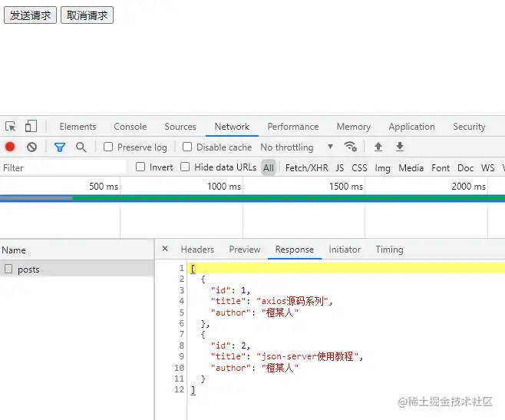Toggle the filter funnel icon

(x=60, y=147)
